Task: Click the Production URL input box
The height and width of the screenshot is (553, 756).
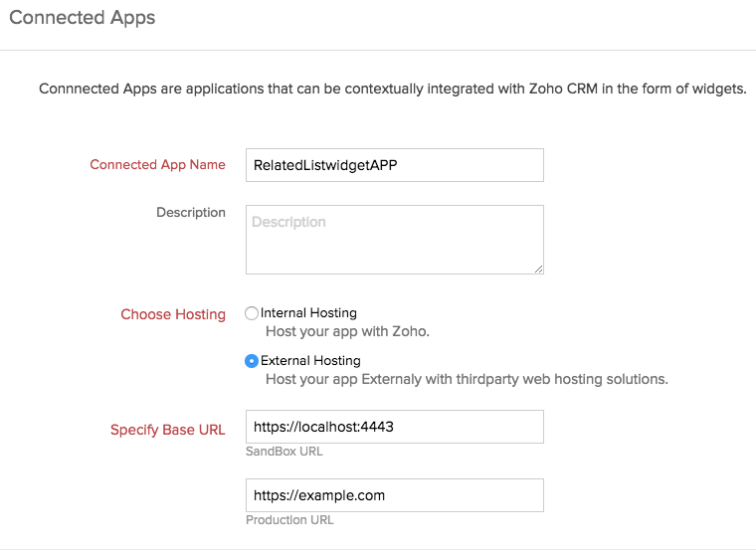Action: click(394, 495)
